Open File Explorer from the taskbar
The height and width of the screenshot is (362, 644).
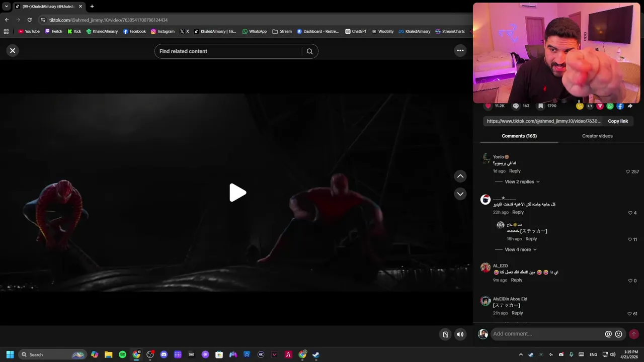click(x=108, y=354)
